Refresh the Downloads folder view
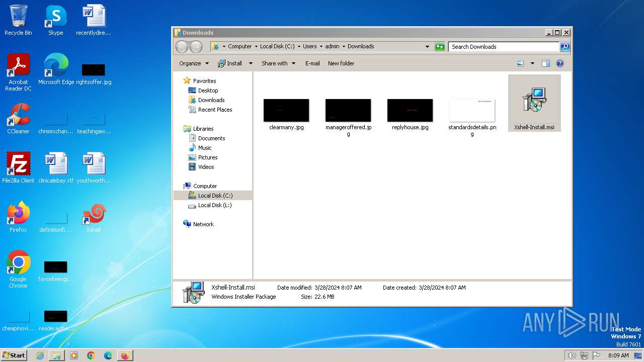The height and width of the screenshot is (362, 644). [440, 47]
